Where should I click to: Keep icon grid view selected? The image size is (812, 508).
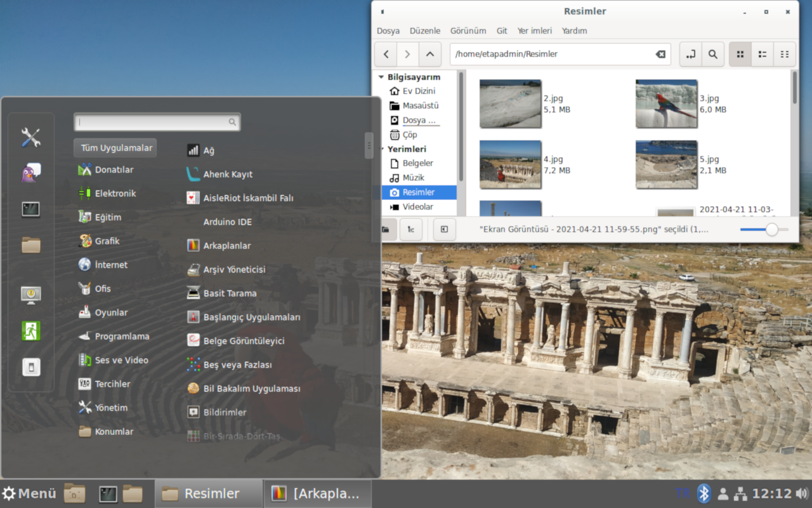click(740, 54)
